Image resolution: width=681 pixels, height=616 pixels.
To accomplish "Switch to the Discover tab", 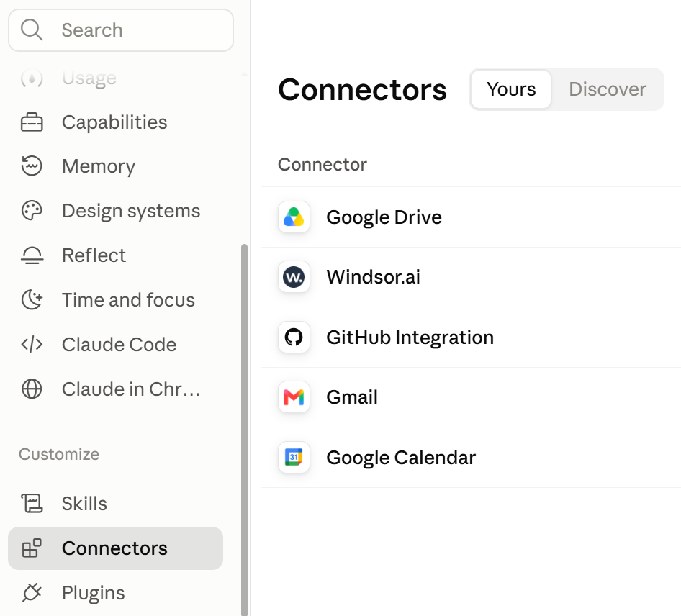I will click(608, 89).
